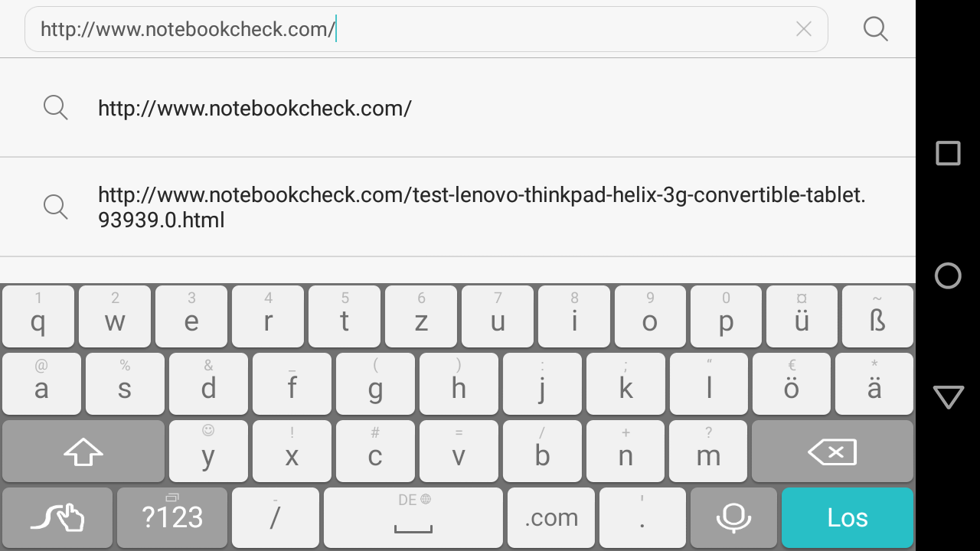Tap the period key next to .com
This screenshot has height=551, width=980.
coord(642,518)
